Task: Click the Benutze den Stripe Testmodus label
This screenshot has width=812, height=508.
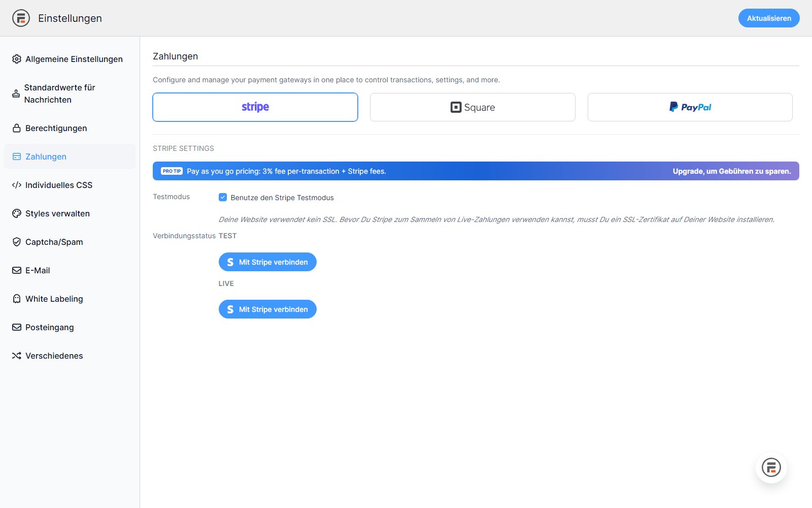Action: [282, 198]
